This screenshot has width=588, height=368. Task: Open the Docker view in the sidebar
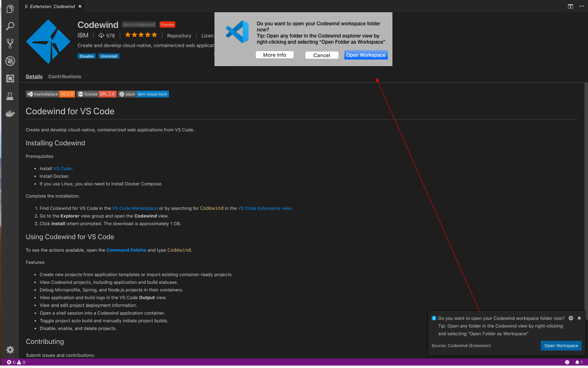10,113
